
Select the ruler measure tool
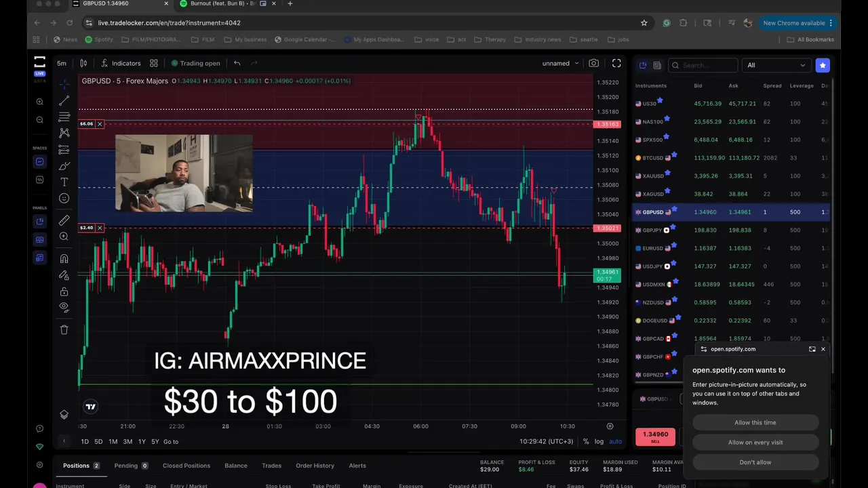(x=64, y=220)
